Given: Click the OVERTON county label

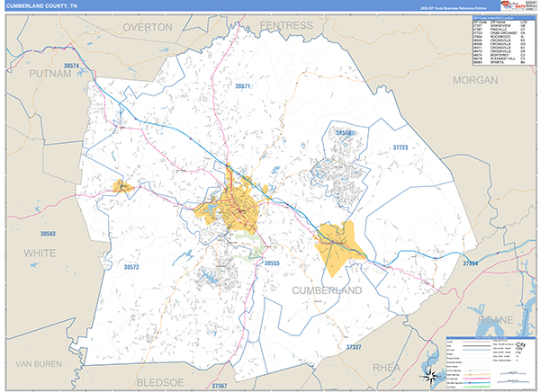Looking at the screenshot, I should [x=146, y=27].
